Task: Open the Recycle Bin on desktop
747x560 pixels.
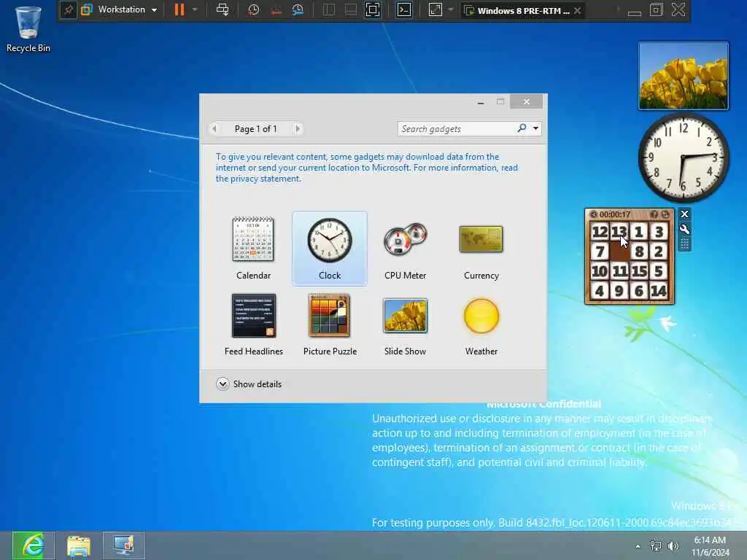Action: pos(28,28)
